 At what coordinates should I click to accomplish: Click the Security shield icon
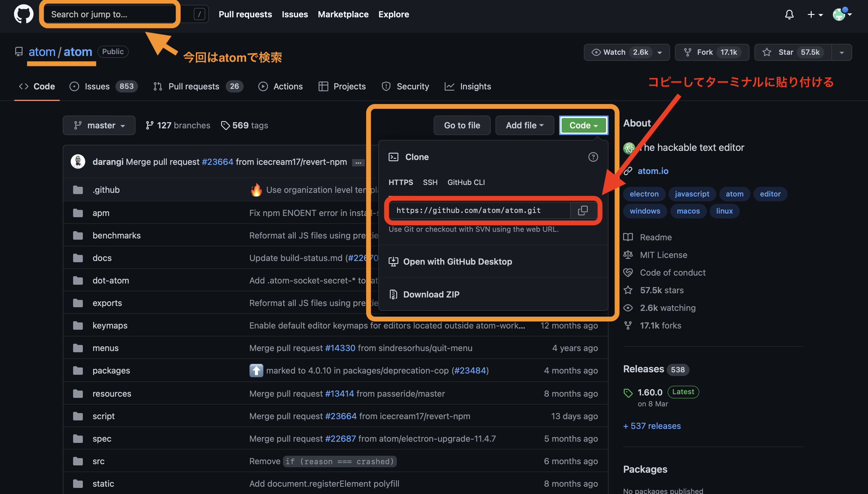click(x=386, y=85)
